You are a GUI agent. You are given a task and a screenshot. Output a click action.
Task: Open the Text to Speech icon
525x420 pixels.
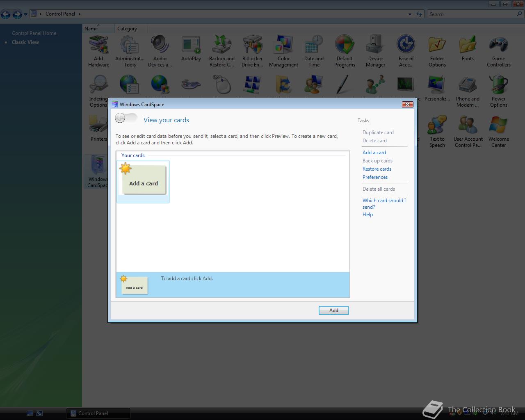[x=437, y=132]
